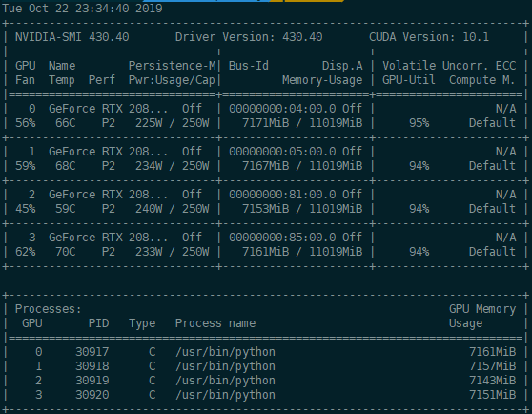This screenshot has width=532, height=414.
Task: Click Bus-Id 00000000:05:00.0 for GPU 1
Action: 282,152
